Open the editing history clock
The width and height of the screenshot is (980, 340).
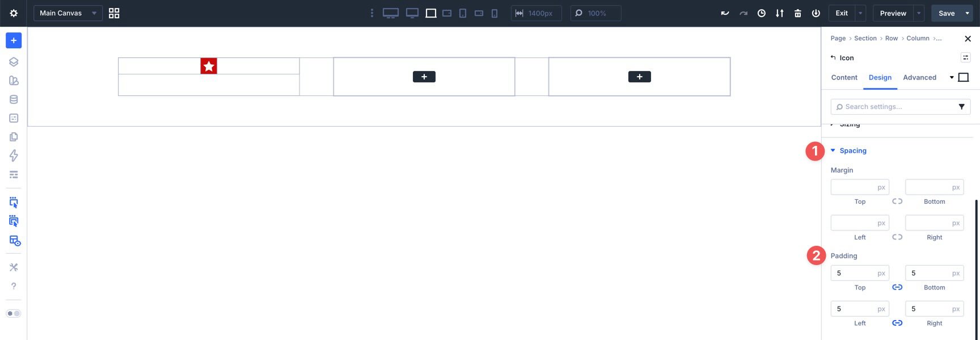tap(762, 13)
